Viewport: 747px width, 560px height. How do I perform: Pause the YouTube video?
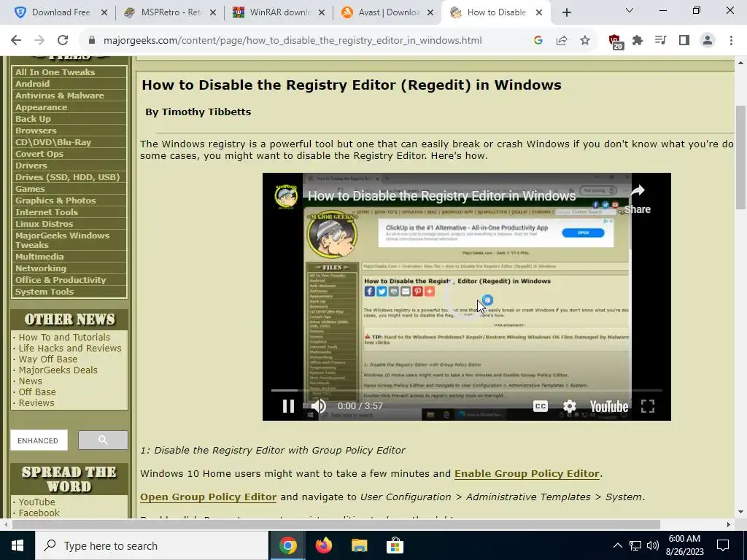coord(288,405)
